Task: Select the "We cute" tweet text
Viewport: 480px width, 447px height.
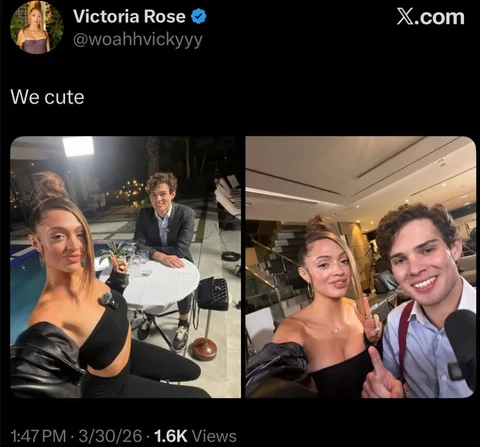Action: [47, 97]
